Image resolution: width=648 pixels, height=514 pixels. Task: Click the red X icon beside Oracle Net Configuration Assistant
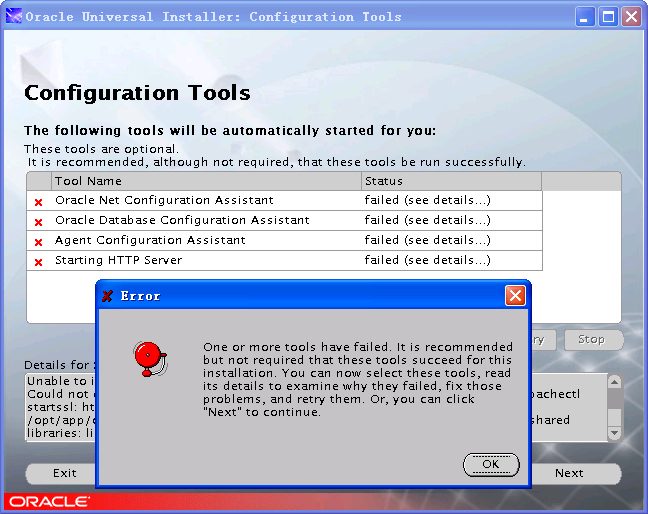pyautogui.click(x=39, y=202)
